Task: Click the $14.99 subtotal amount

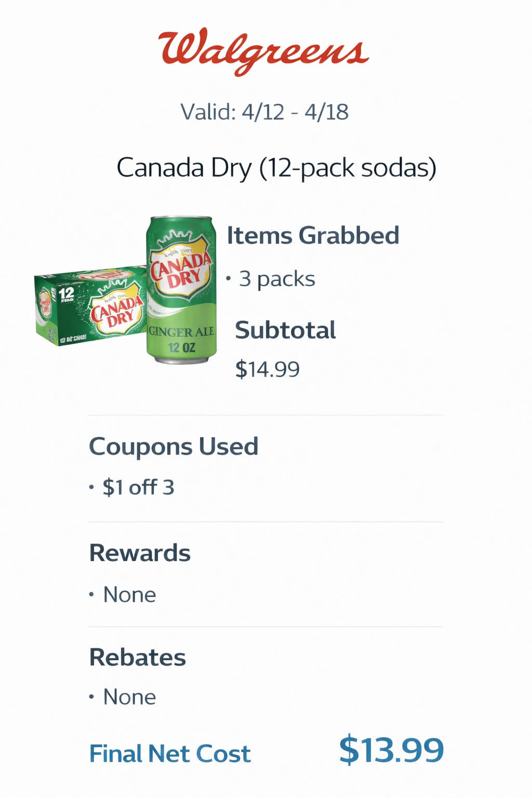Action: tap(267, 369)
